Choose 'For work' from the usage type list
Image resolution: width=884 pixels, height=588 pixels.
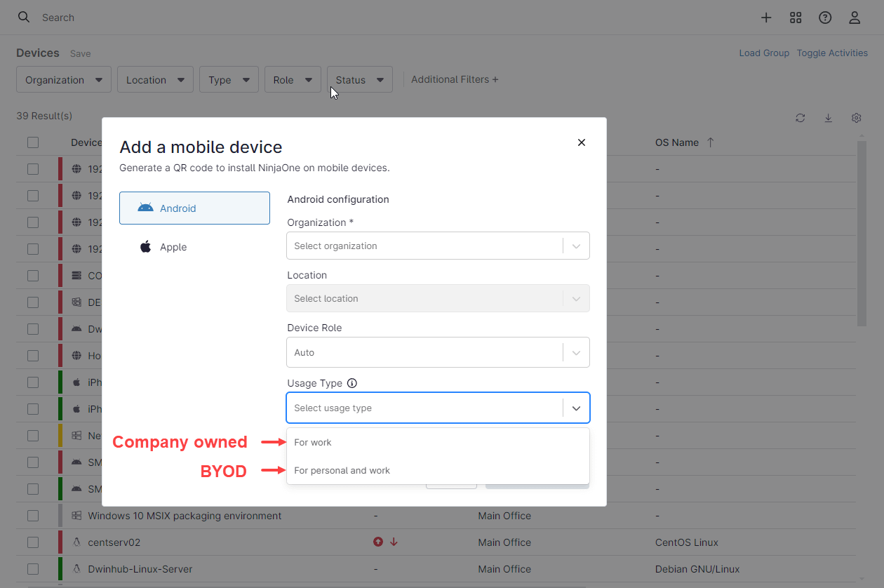[x=313, y=442]
